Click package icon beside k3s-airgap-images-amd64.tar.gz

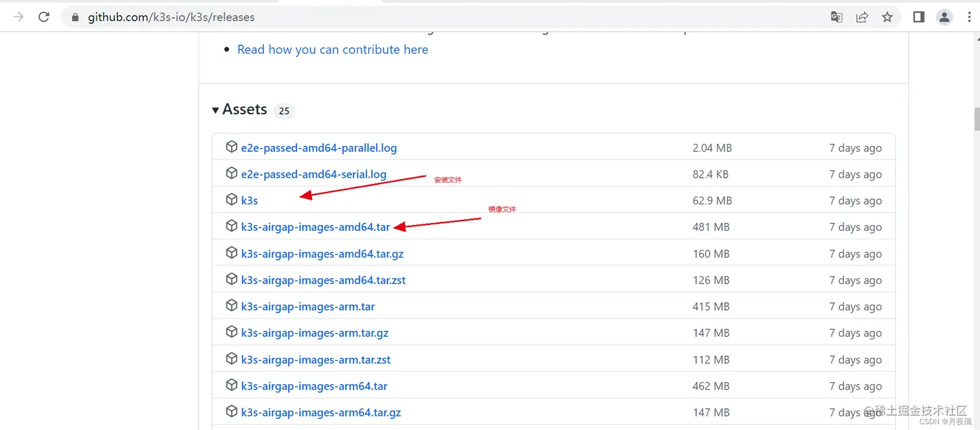coord(231,252)
